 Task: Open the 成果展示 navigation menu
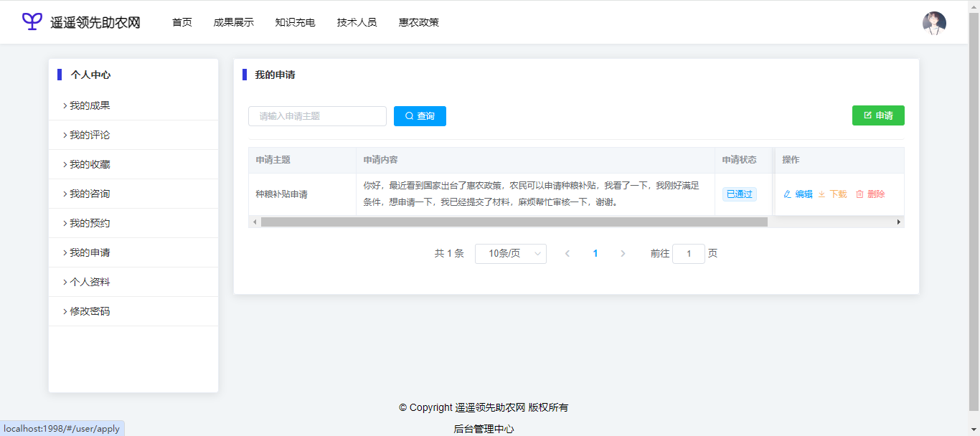pos(233,22)
